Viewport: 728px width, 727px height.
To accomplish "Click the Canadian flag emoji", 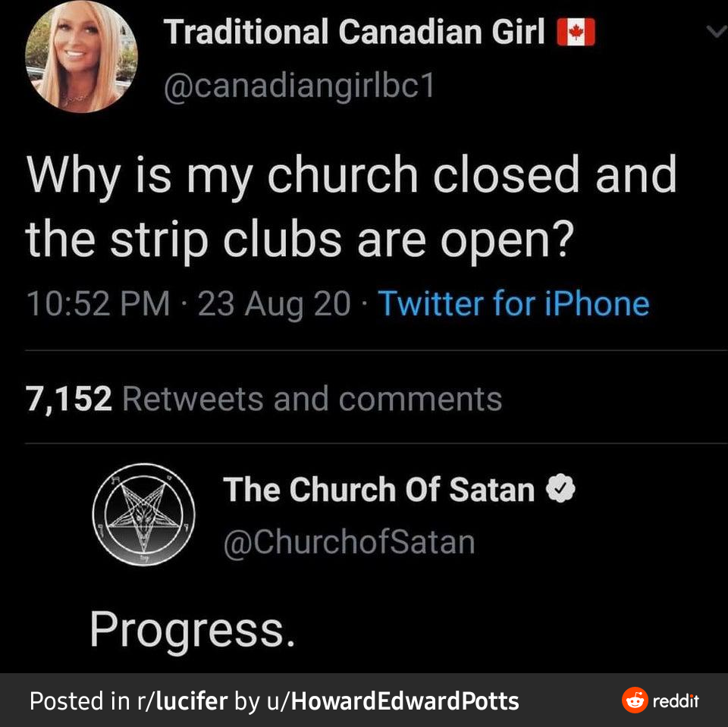I will [x=576, y=33].
